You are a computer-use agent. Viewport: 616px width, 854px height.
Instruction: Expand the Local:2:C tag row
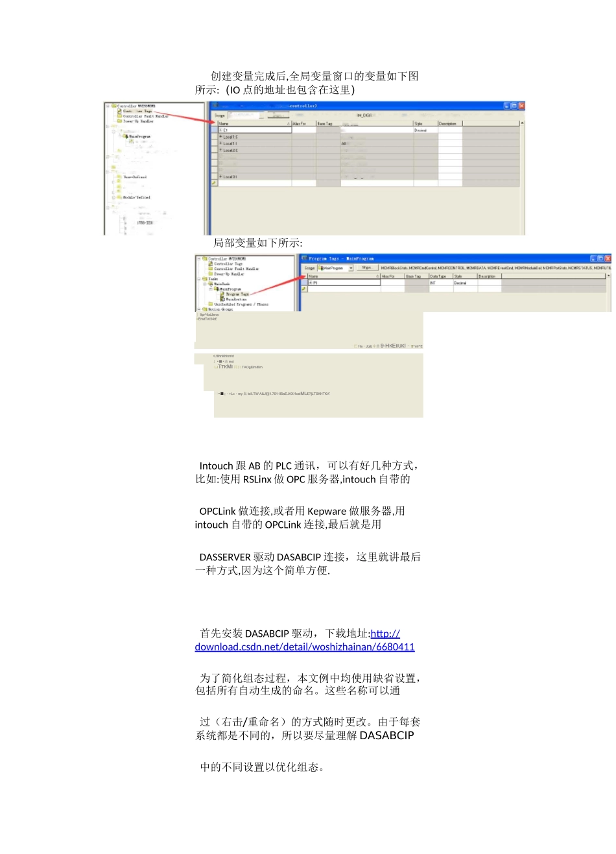point(220,150)
